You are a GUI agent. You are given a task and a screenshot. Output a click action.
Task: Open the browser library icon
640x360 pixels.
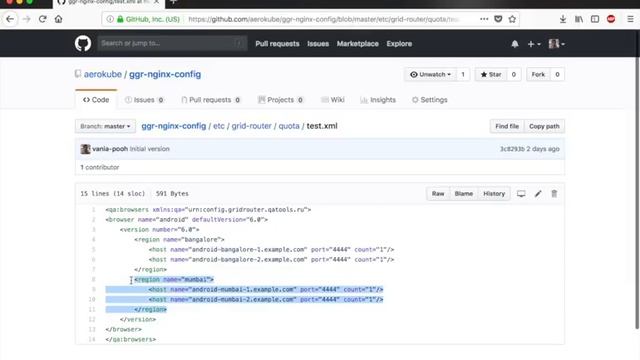point(579,19)
